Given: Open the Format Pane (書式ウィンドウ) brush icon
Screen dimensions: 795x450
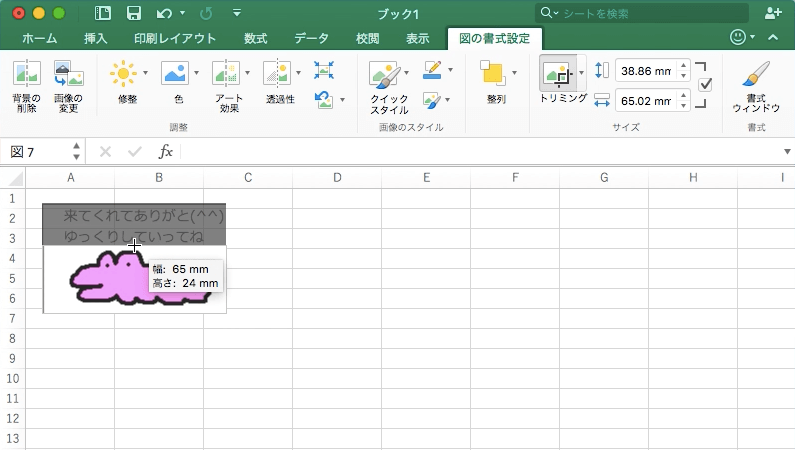Looking at the screenshot, I should point(755,74).
